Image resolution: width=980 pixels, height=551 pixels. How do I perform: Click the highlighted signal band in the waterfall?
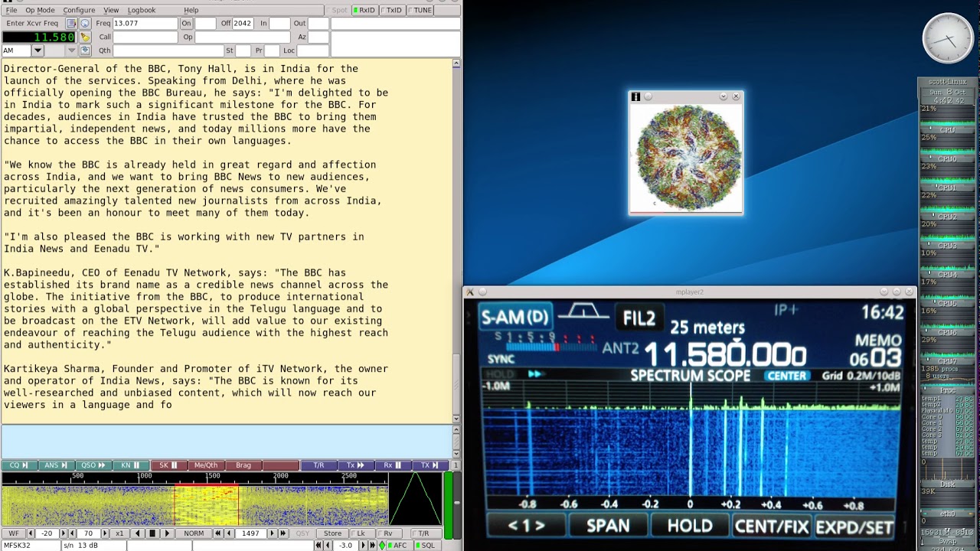pyautogui.click(x=206, y=506)
